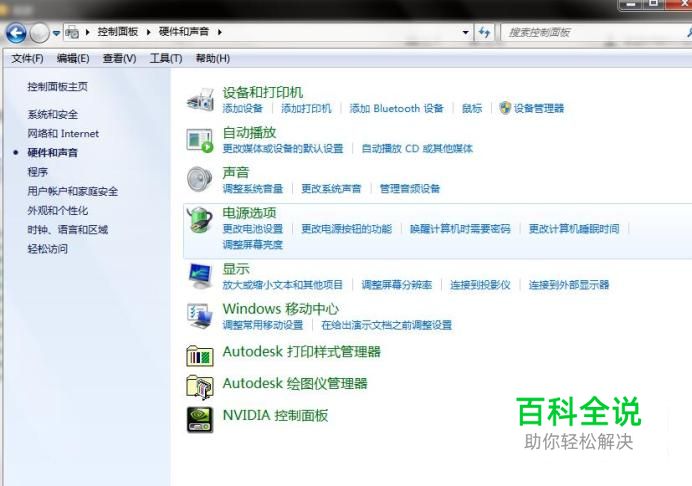The width and height of the screenshot is (692, 486).
Task: Click the Control Panel icon in address bar
Action: (72, 32)
